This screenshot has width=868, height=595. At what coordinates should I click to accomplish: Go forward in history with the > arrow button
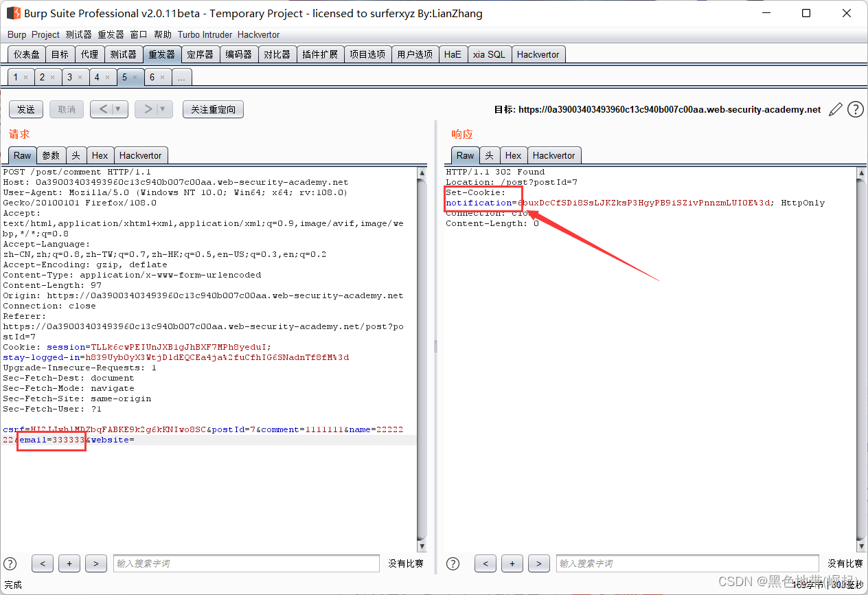147,109
